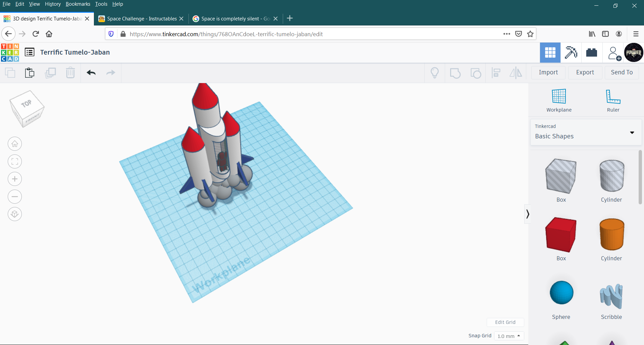Screen dimensions: 644x345
Task: Switch to Blocks editor with the pickaxe icon
Action: pyautogui.click(x=571, y=52)
